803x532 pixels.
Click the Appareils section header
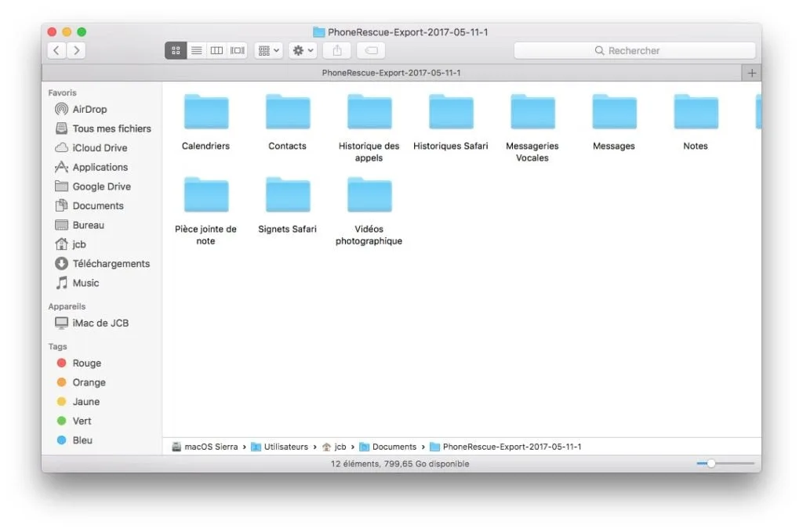[67, 306]
